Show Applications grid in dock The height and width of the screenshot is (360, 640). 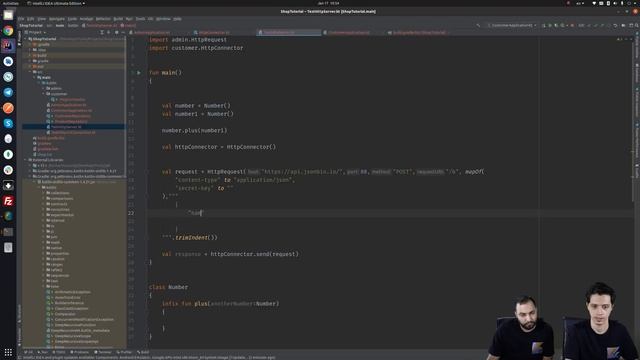click(8, 352)
